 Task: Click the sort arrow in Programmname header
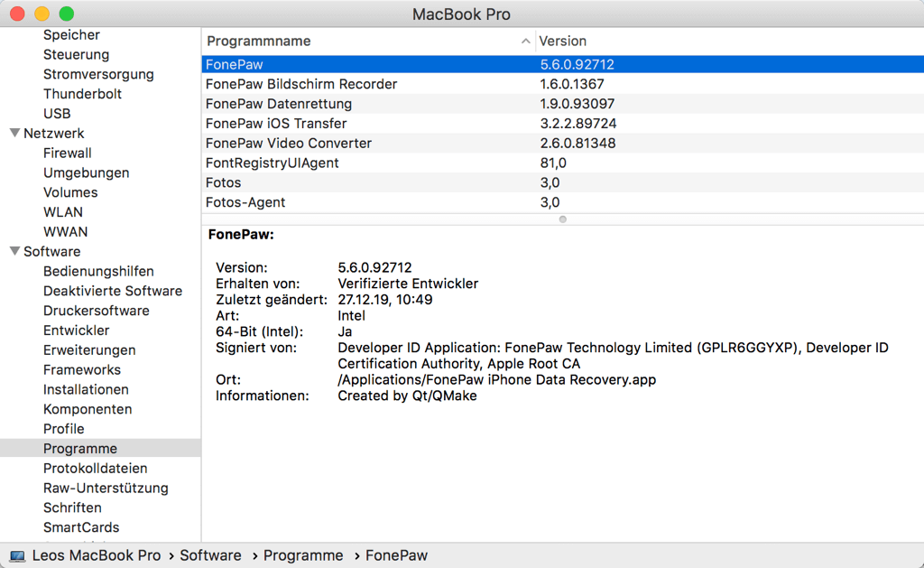525,41
